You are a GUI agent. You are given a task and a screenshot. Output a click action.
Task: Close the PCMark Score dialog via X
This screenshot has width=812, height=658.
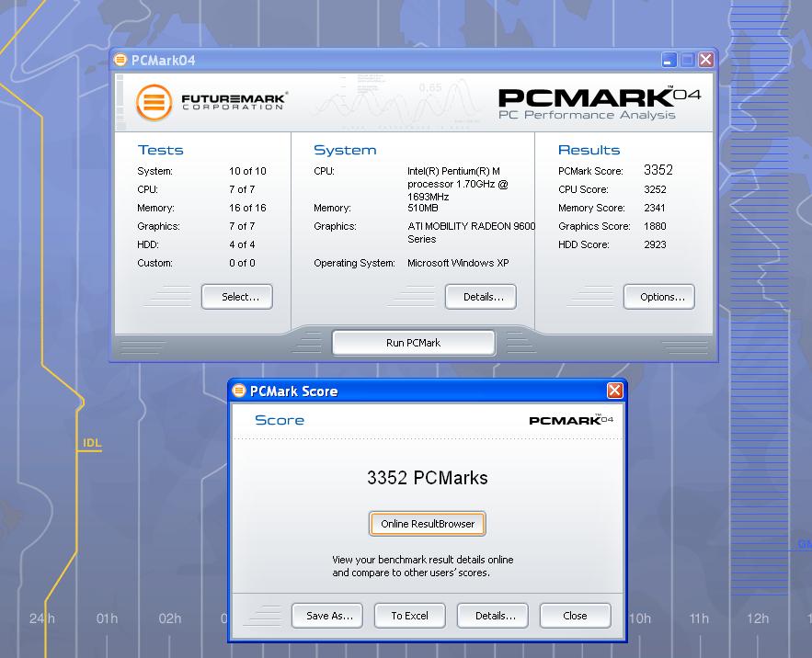tap(614, 391)
